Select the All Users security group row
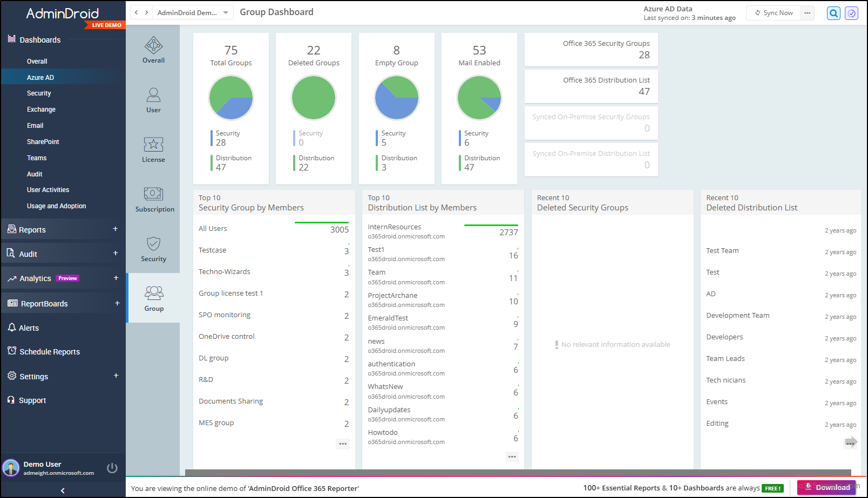Image resolution: width=868 pixels, height=498 pixels. point(274,229)
